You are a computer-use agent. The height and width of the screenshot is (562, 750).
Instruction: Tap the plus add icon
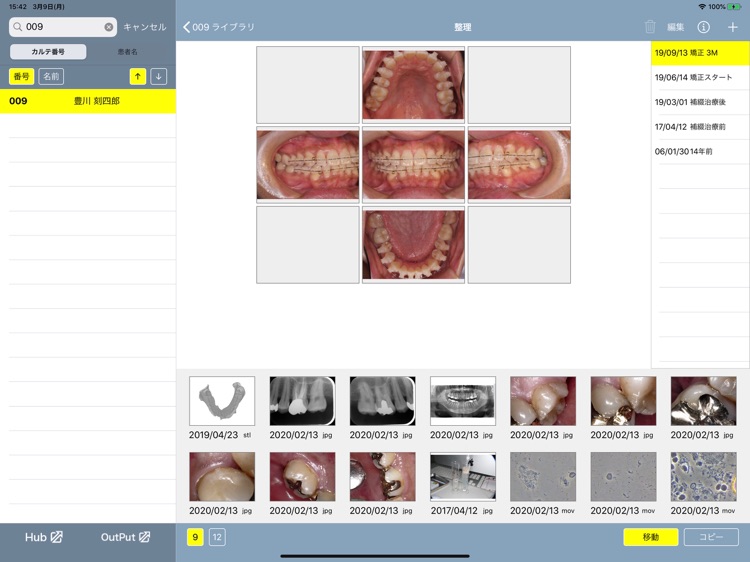(732, 27)
